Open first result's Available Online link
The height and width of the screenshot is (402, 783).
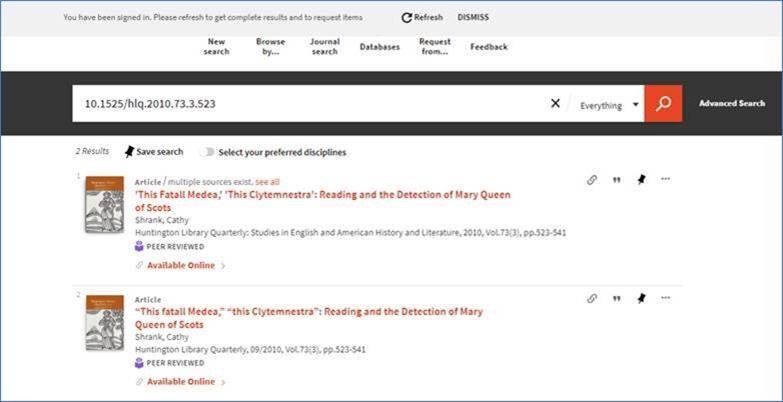(x=181, y=266)
